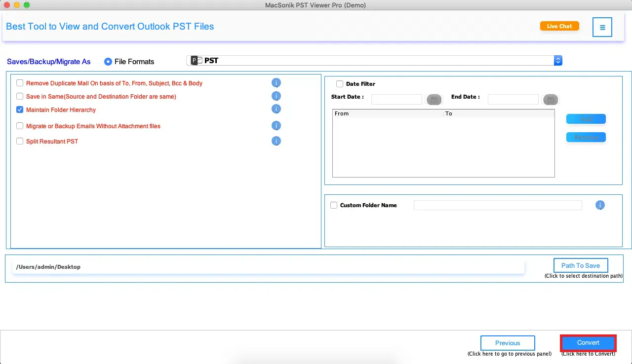
Task: Tick the Split Resultant PST checkbox
Action: [x=20, y=141]
